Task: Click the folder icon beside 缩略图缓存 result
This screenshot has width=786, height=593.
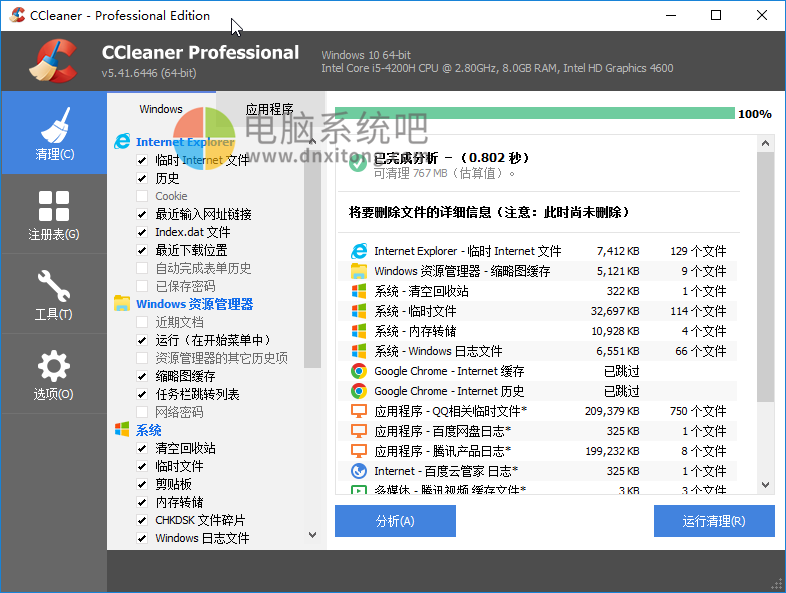Action: tap(358, 271)
